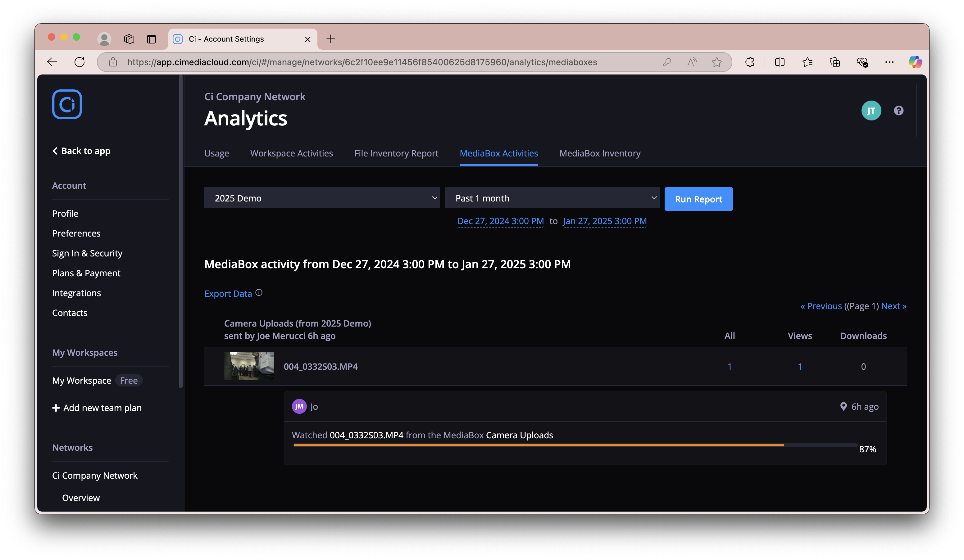This screenshot has height=560, width=964.
Task: Click the lock site info icon
Action: tap(113, 62)
